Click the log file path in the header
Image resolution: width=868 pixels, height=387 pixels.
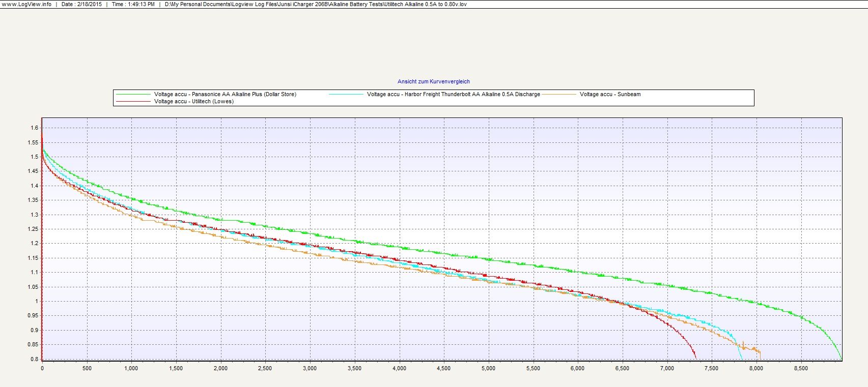316,4
